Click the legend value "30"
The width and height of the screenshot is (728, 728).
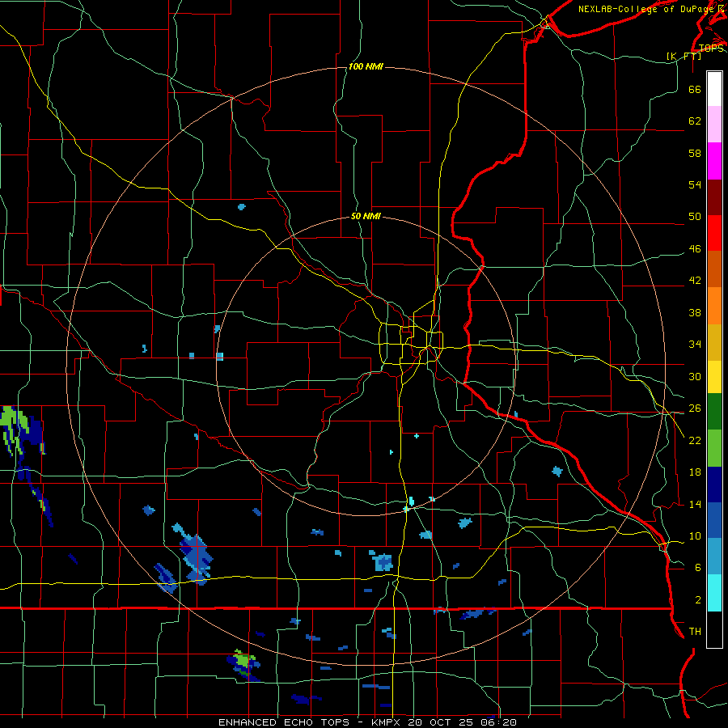695,376
